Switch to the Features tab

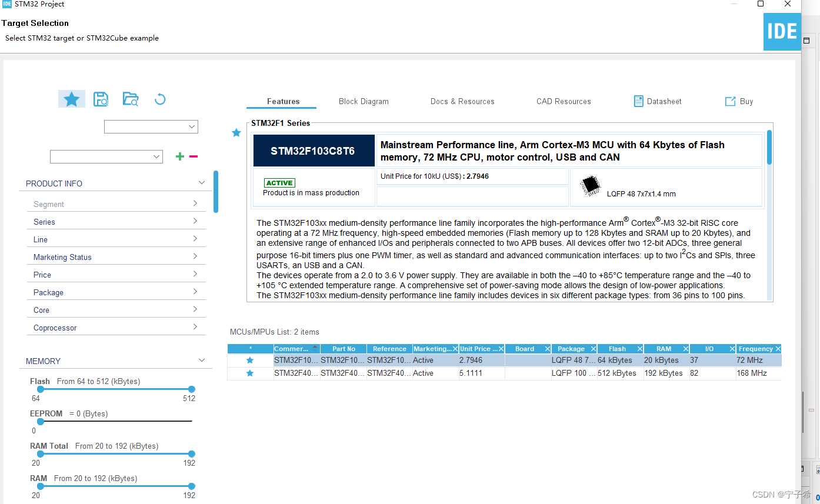click(x=283, y=101)
